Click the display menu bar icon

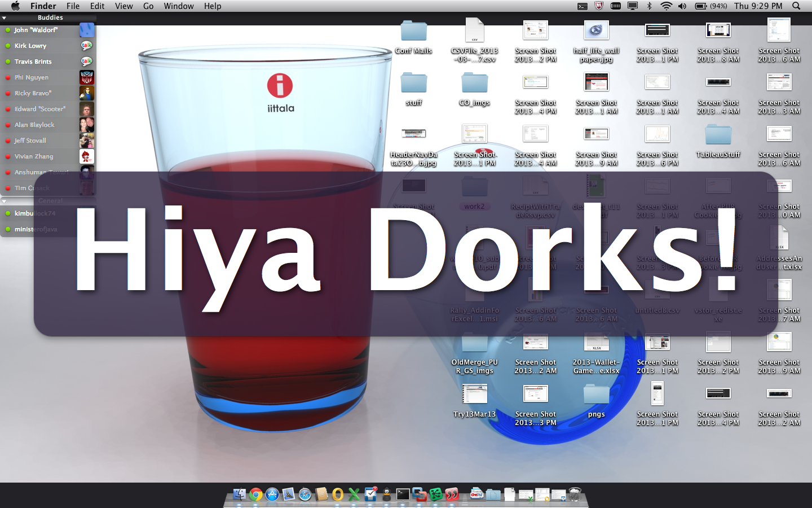coord(633,6)
